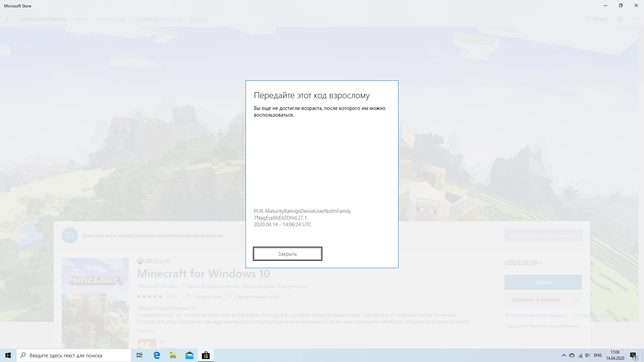
Task: Click the game controller trial icon
Action: pos(70,235)
